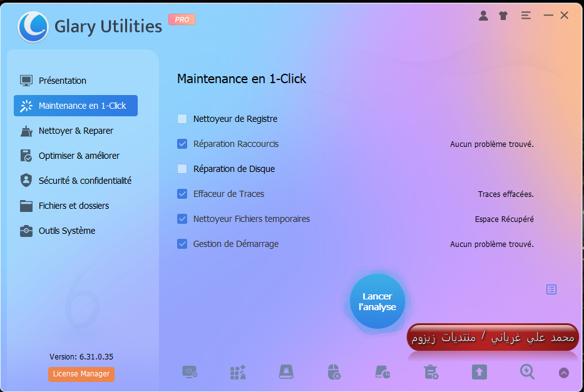Click the Glary Utilities crescent logo
This screenshot has width=584, height=392.
(x=33, y=27)
